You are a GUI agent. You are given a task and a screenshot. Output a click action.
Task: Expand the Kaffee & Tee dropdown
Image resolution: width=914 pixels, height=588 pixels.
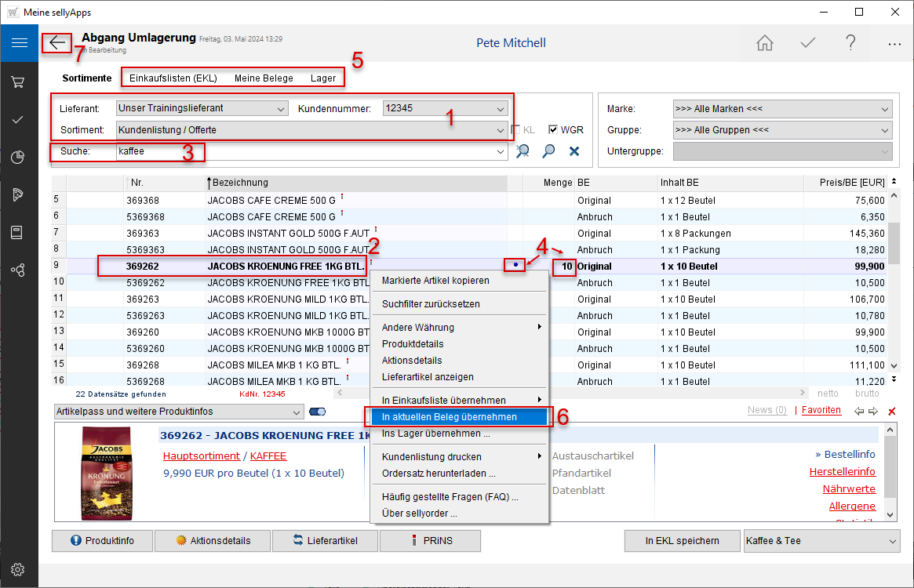(892, 541)
